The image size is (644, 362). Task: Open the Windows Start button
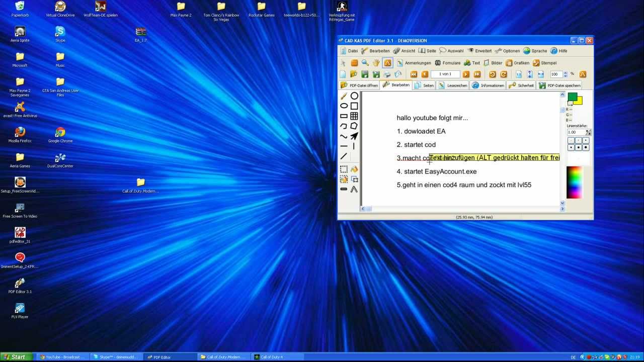17,357
